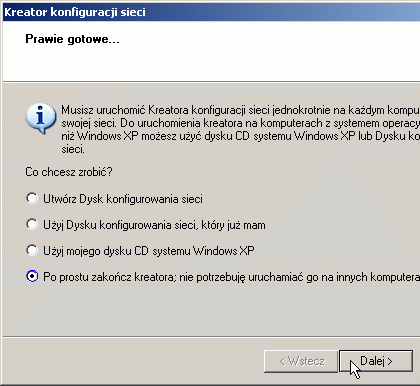Click the 'niż Windows XP możesz użyć dysku CD' line
The width and height of the screenshot is (420, 386).
156,136
